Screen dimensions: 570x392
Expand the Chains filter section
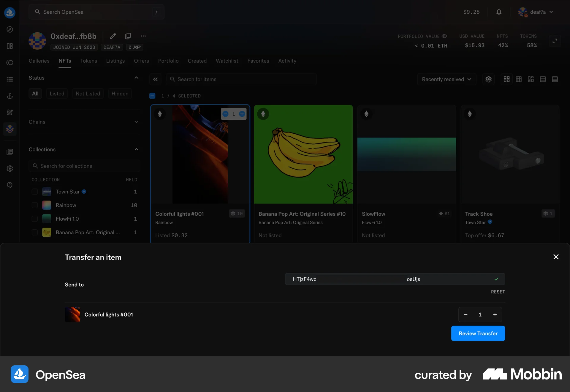(x=136, y=122)
